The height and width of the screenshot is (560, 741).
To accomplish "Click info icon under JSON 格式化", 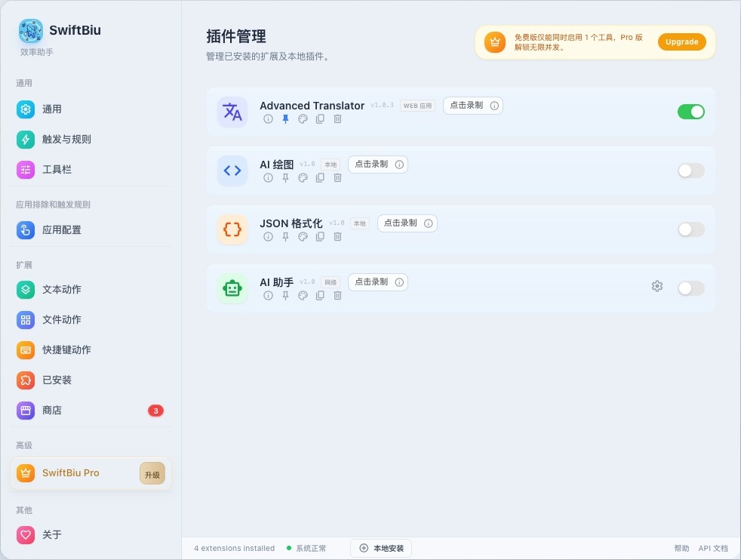I will click(x=268, y=237).
